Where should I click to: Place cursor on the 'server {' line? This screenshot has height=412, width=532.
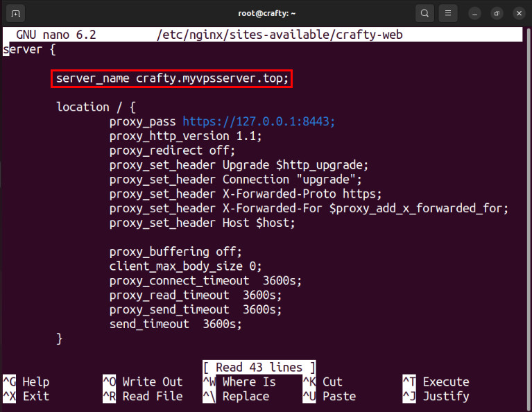[29, 49]
